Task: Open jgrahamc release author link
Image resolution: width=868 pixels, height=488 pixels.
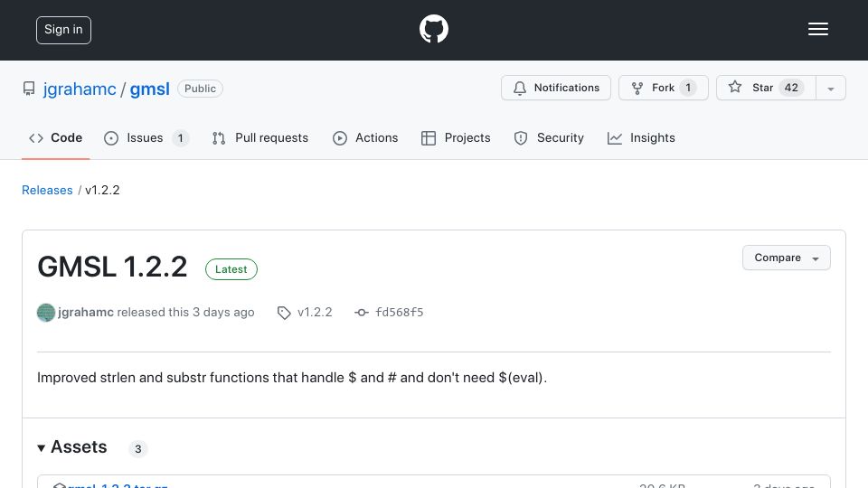Action: coord(86,312)
